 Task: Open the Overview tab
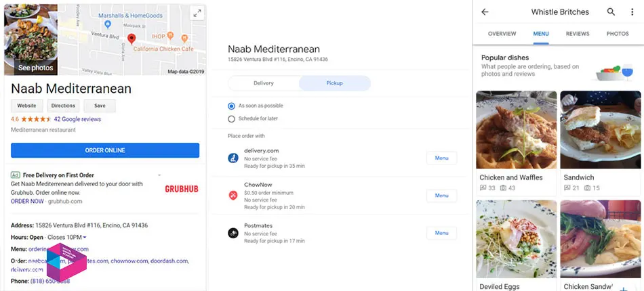[502, 34]
